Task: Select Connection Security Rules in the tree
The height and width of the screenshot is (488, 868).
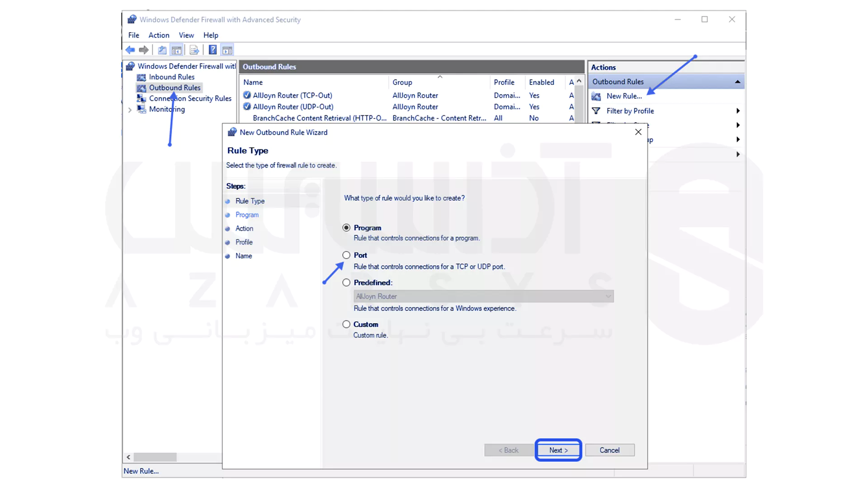Action: (x=190, y=98)
